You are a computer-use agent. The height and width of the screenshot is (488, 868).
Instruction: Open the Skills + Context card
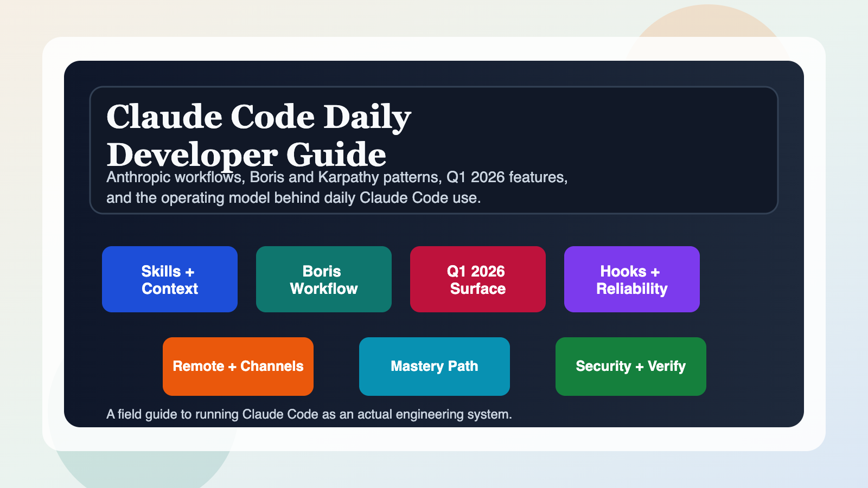click(170, 279)
